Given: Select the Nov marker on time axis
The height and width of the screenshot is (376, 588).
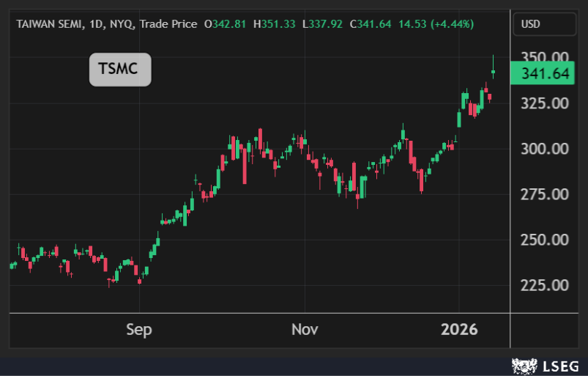Looking at the screenshot, I should (x=305, y=330).
